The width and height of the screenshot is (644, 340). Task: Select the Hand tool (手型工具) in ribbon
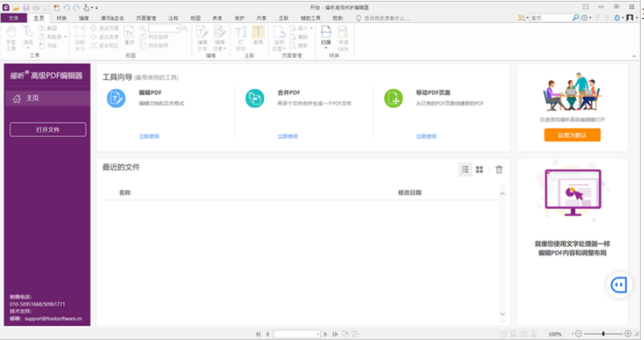coord(11,38)
